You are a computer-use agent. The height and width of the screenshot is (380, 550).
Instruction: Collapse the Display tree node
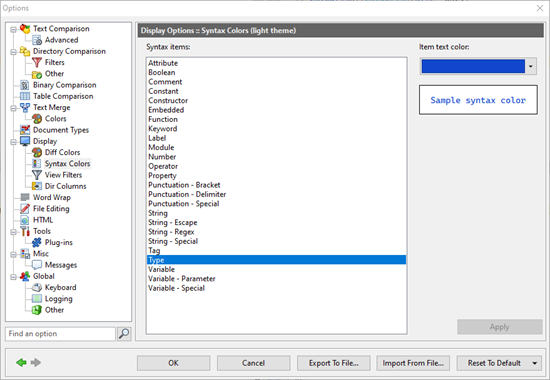tap(13, 142)
